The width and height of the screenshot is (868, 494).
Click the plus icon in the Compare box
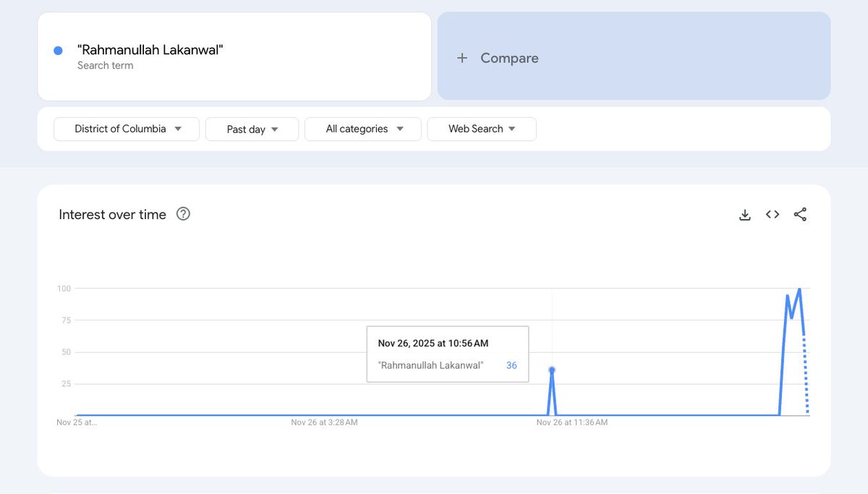[462, 58]
